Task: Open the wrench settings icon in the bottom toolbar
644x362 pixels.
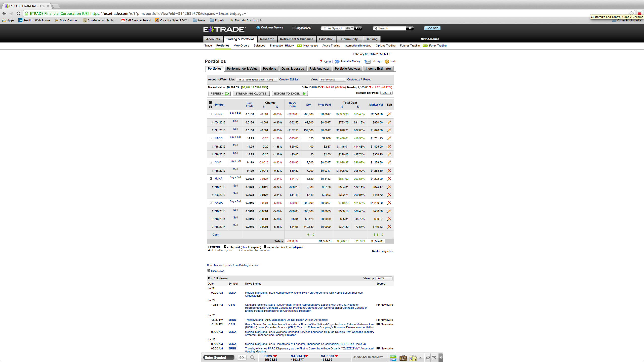Action: coord(434,357)
